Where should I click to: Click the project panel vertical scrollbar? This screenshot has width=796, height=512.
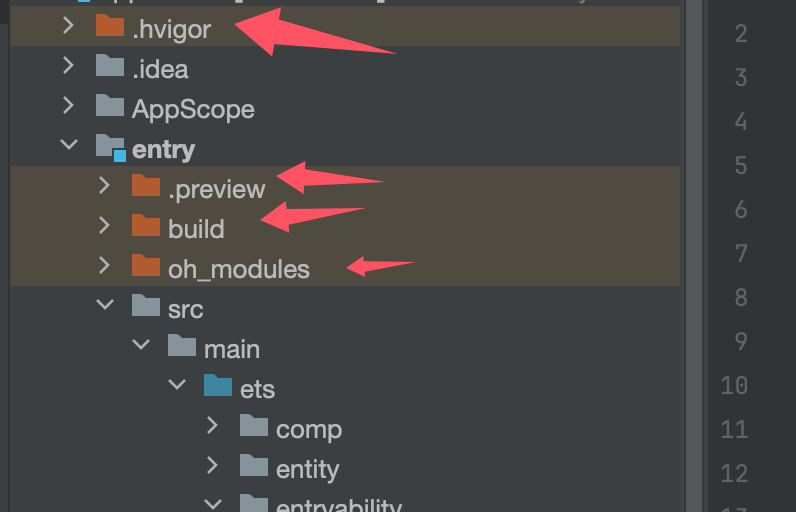tap(694, 256)
